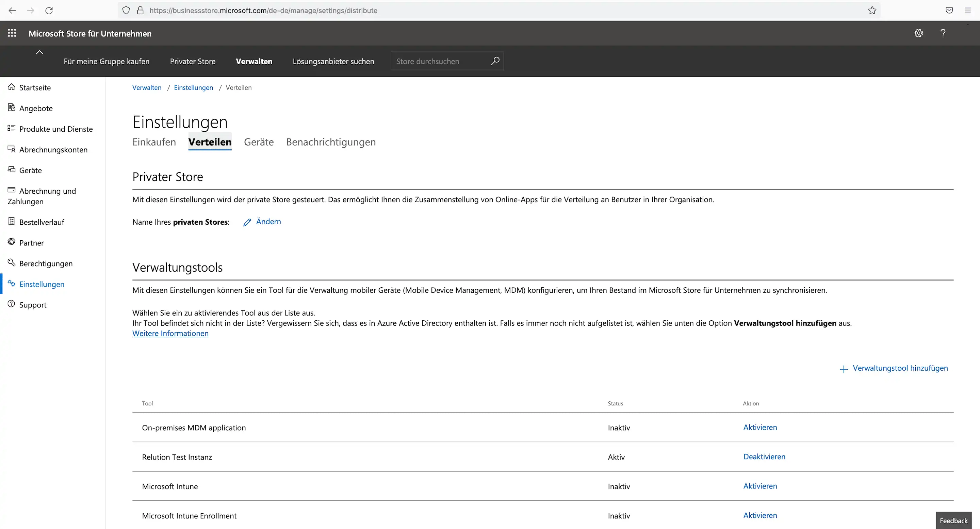Click the Angebote sidebar icon
The height and width of the screenshot is (529, 980).
12,107
